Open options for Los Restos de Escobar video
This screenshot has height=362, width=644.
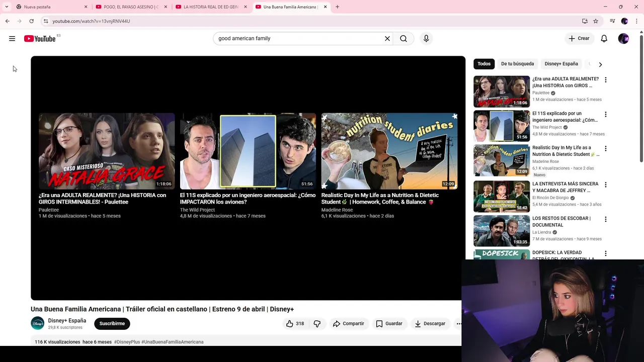tap(605, 219)
